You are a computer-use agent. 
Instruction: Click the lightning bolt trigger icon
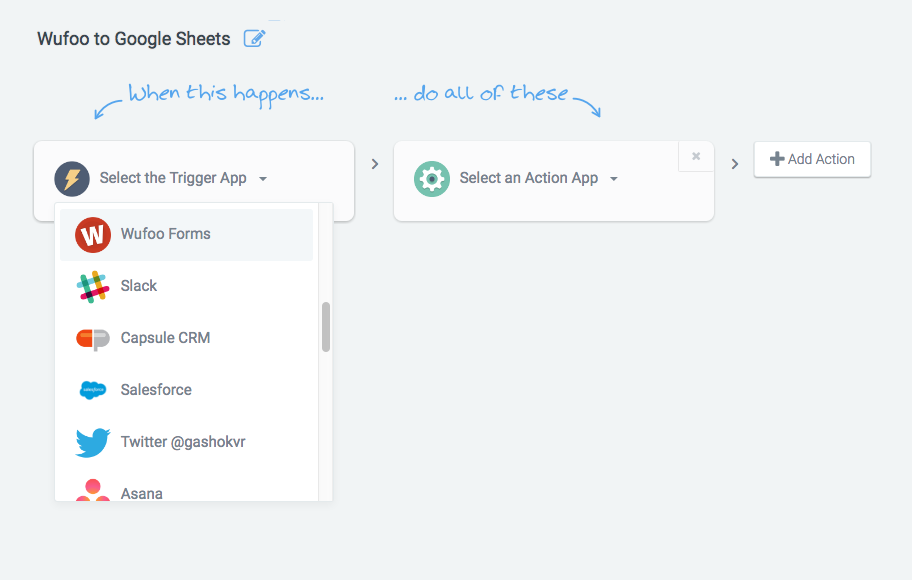tap(72, 179)
